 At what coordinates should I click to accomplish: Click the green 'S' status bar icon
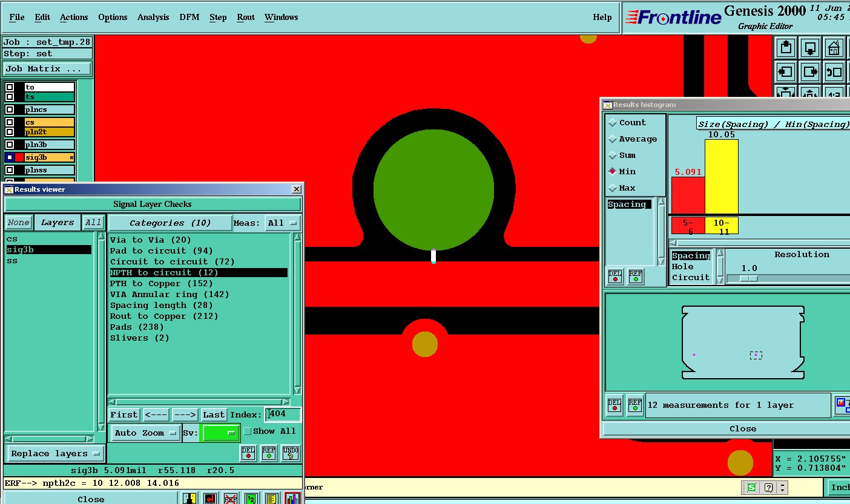point(751,487)
